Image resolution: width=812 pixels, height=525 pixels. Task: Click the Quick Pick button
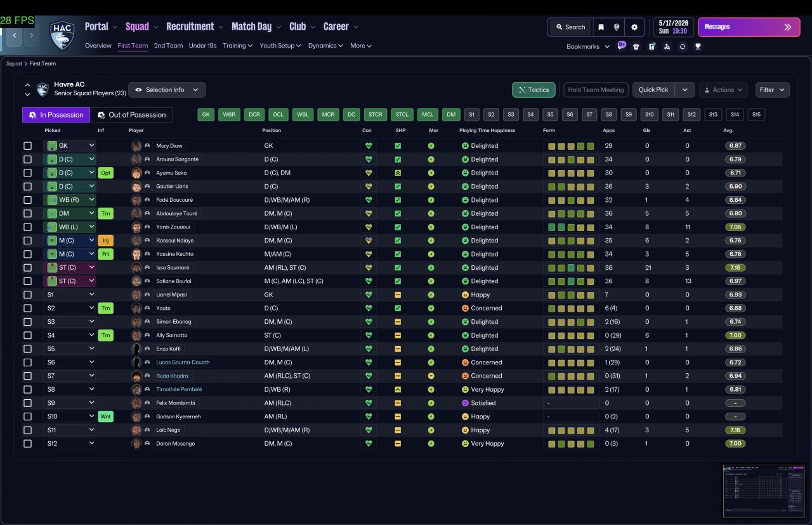coord(653,90)
